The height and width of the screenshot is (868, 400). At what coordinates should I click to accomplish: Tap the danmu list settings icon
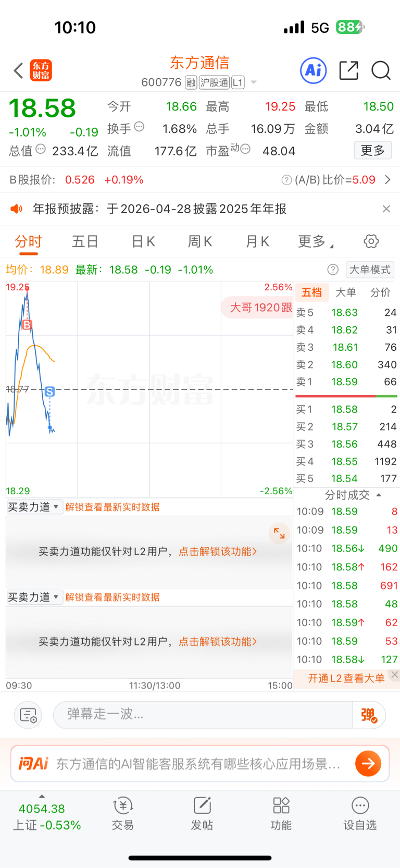(x=28, y=715)
